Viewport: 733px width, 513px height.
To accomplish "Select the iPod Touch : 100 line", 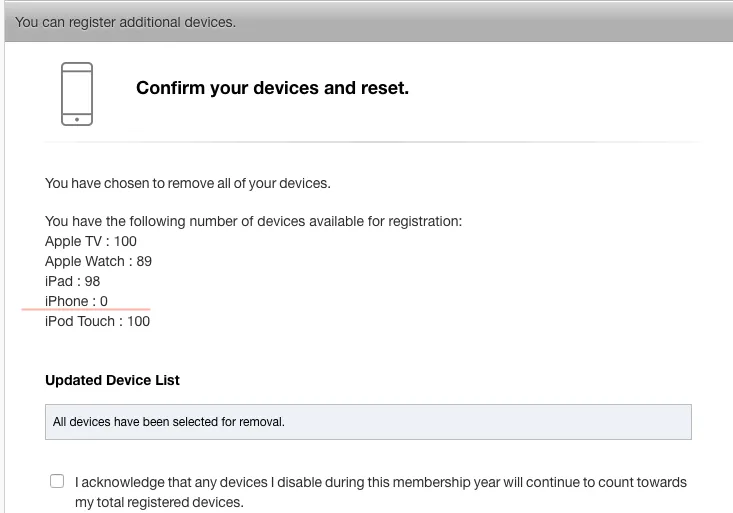I will (97, 321).
